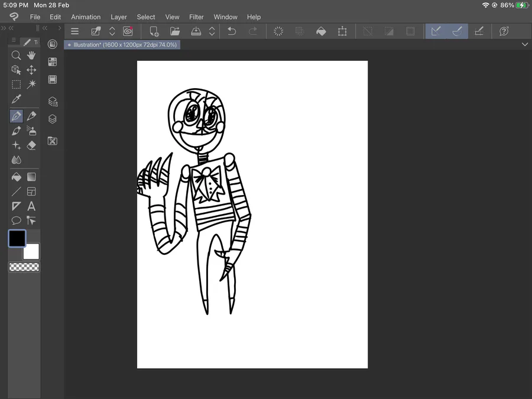
Task: Open the File menu
Action: coord(35,17)
